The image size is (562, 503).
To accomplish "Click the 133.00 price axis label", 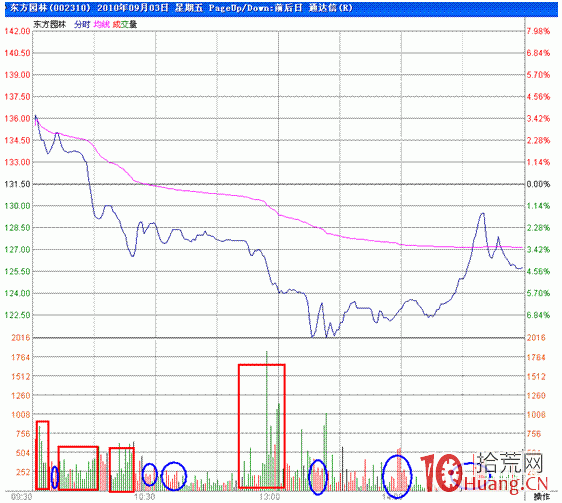I will pos(17,162).
